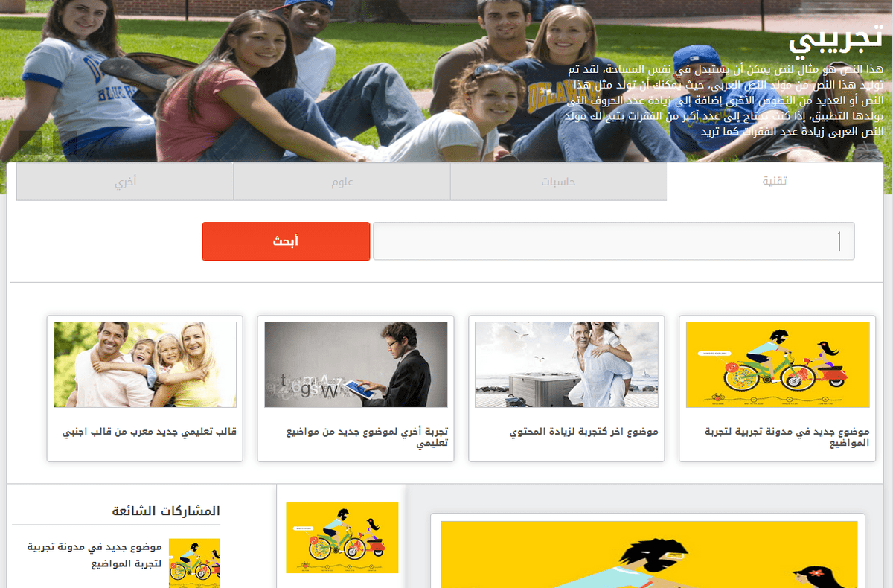Image resolution: width=893 pixels, height=588 pixels.
Task: Open popular post thumbnail in sidebar
Action: tap(194, 563)
